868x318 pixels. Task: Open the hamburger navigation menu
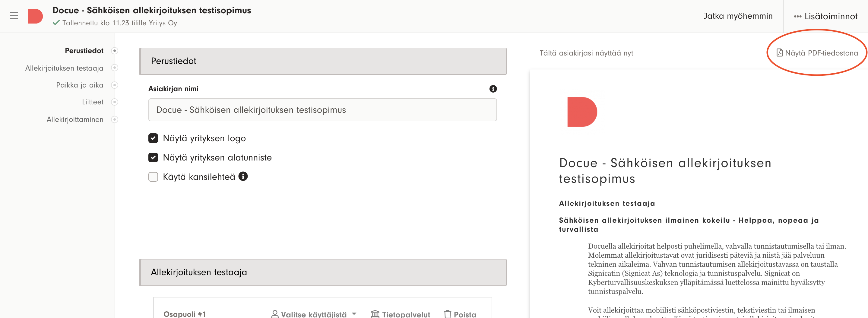tap(14, 16)
